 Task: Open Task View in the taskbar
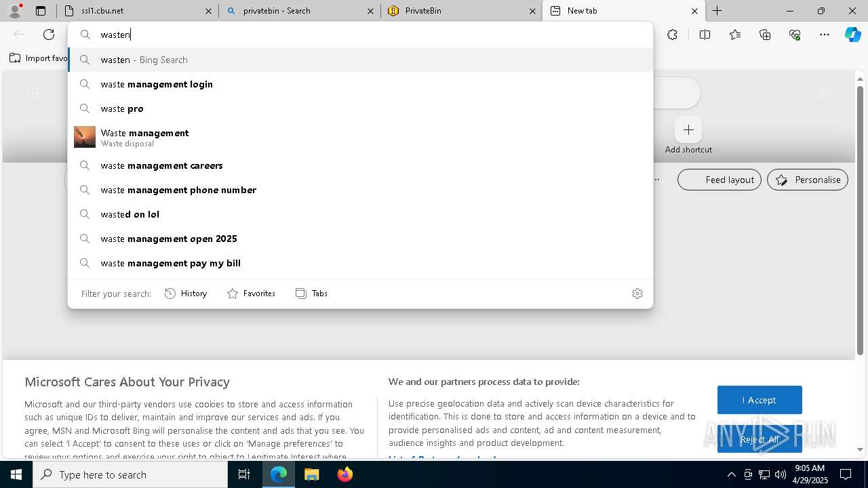click(244, 474)
